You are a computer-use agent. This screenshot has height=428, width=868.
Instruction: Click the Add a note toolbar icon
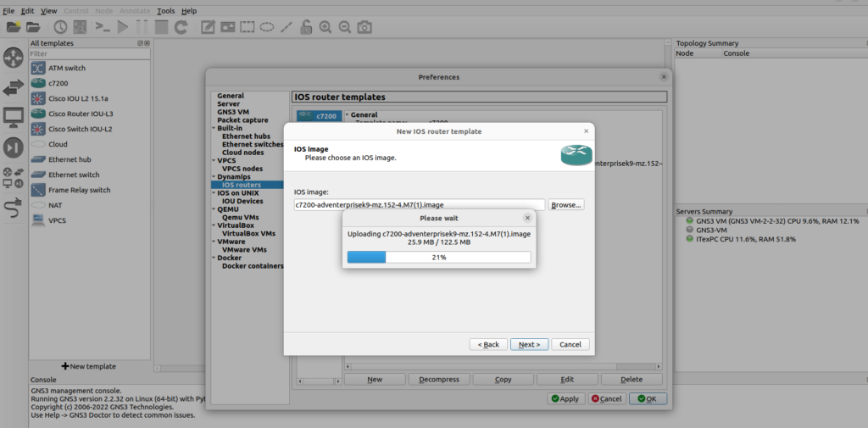click(x=208, y=27)
